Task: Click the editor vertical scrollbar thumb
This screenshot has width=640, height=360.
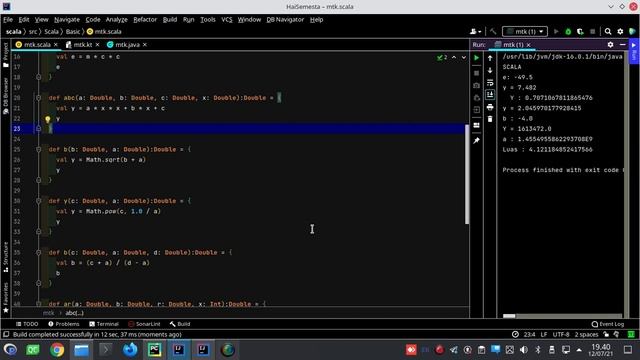Action: (467, 175)
